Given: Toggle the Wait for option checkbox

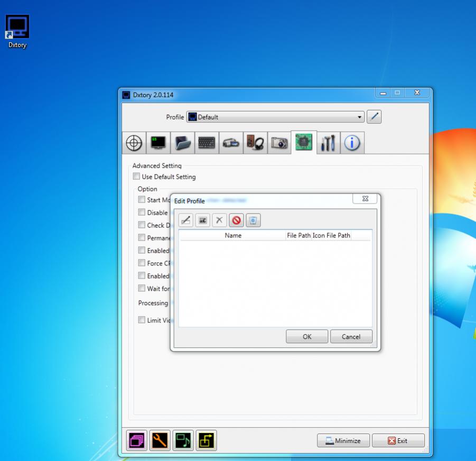Looking at the screenshot, I should click(x=142, y=288).
